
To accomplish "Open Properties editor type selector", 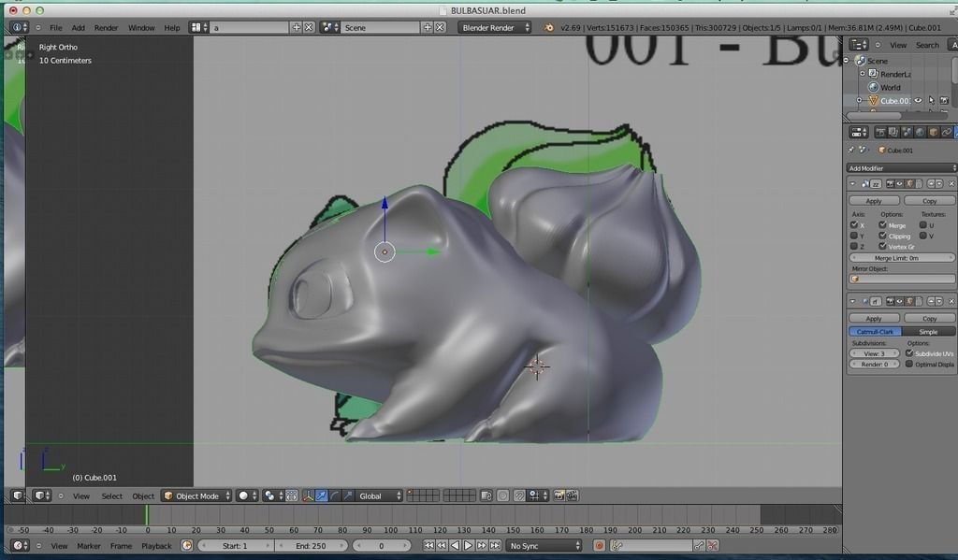I will tap(859, 132).
